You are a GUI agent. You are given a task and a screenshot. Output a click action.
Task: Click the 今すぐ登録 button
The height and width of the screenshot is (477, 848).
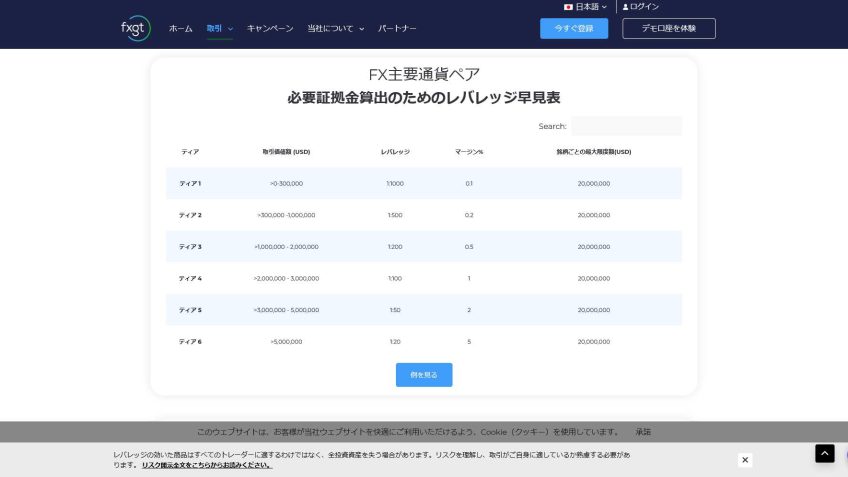[x=574, y=28]
